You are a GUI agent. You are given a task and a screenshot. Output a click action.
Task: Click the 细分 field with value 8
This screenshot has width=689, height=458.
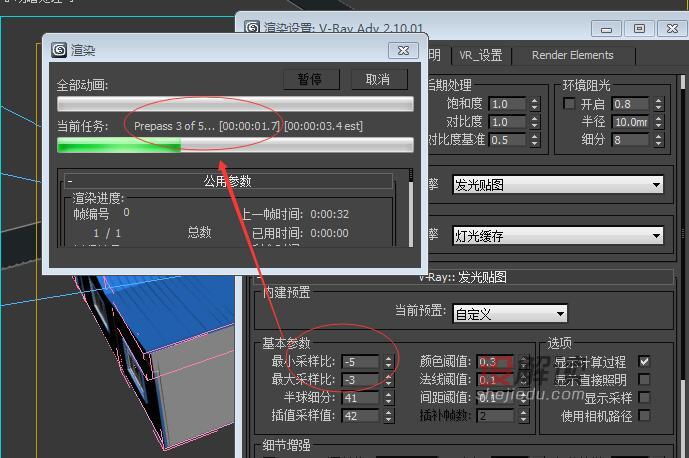(x=631, y=140)
